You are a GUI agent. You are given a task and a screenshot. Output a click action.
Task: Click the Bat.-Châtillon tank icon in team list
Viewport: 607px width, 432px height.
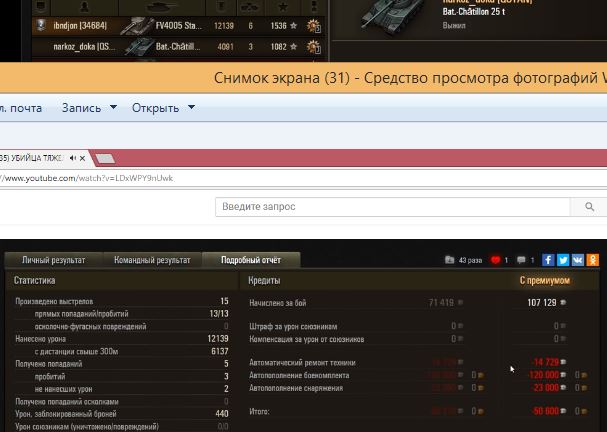coord(139,46)
